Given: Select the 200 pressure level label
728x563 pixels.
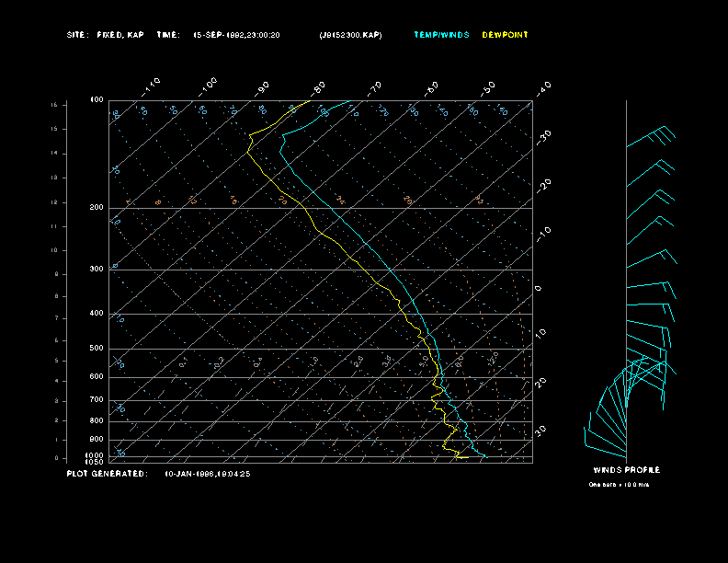Looking at the screenshot, I should (x=97, y=208).
